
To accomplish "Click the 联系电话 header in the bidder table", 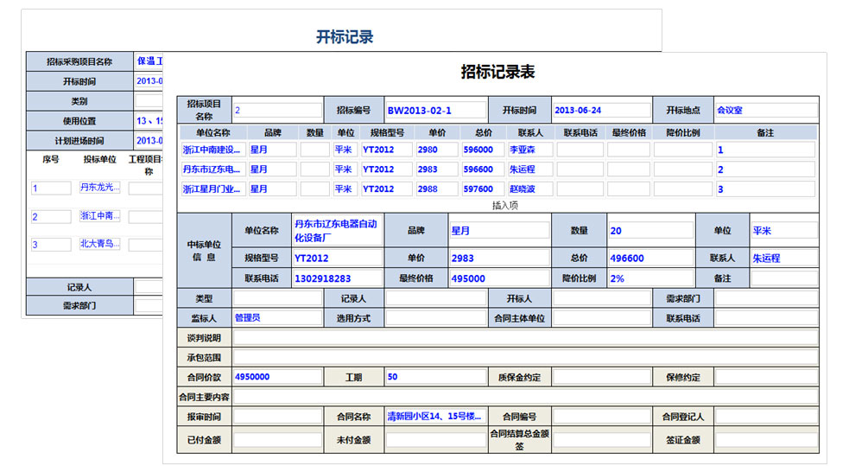I will coord(580,133).
